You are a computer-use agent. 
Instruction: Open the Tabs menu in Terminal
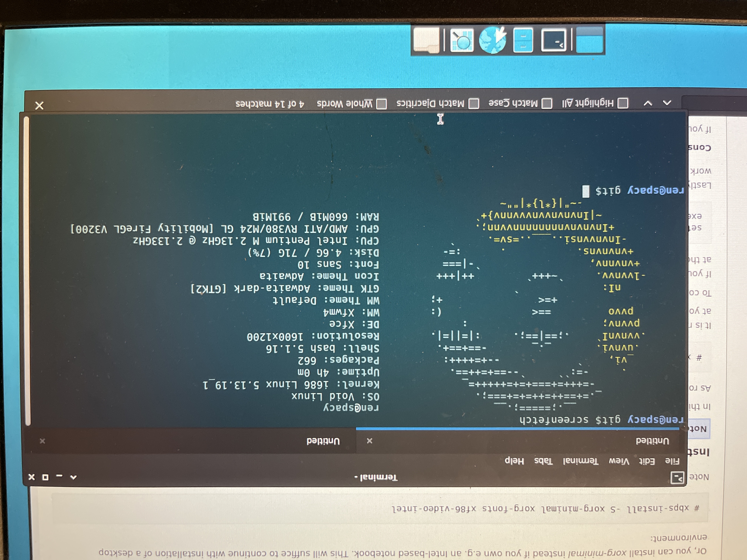tap(543, 461)
